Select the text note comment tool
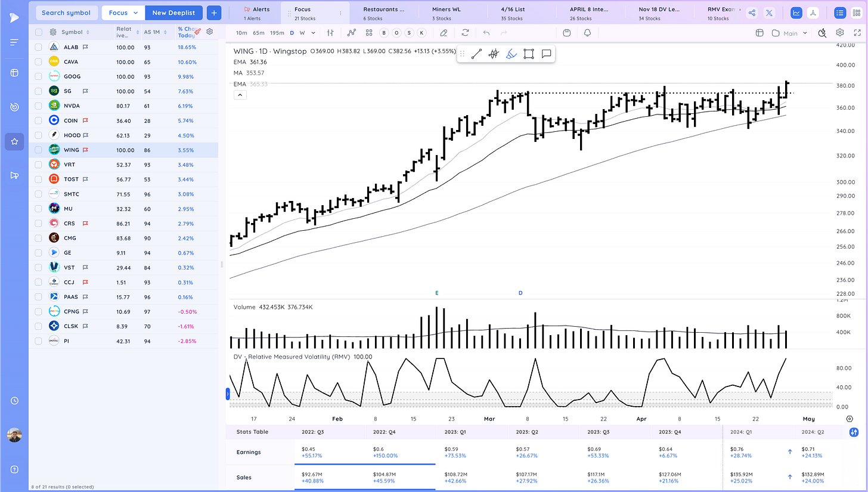This screenshot has width=868, height=492. coord(546,54)
